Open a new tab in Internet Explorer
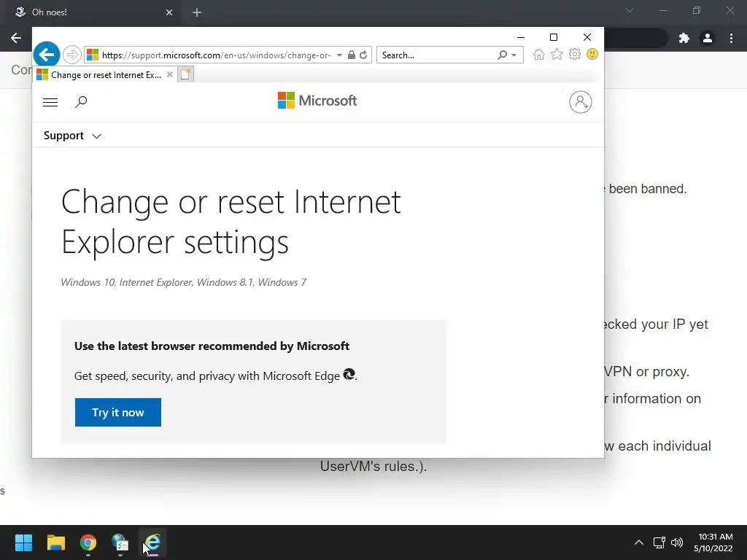This screenshot has height=560, width=747. pos(186,74)
